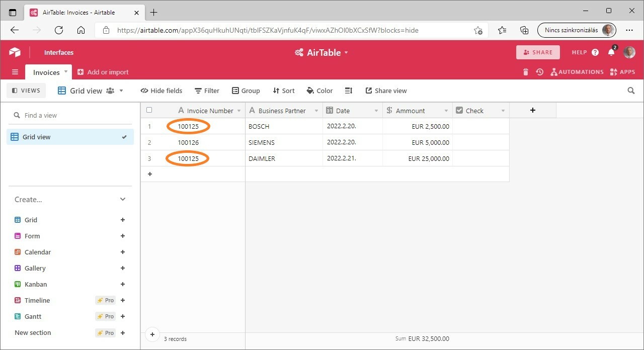Viewport: 644px width, 350px height.
Task: Click the Sum EUR 32,500.00 summary
Action: (x=422, y=339)
